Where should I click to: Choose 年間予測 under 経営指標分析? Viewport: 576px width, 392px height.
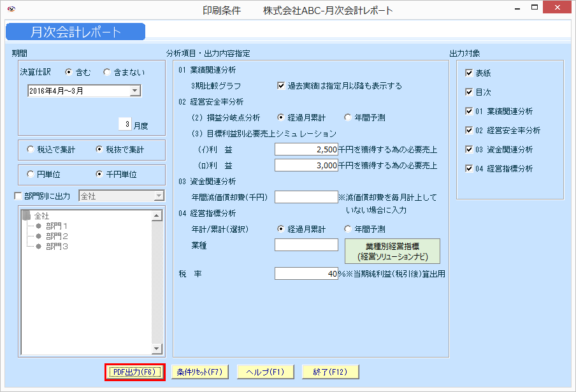(x=348, y=229)
